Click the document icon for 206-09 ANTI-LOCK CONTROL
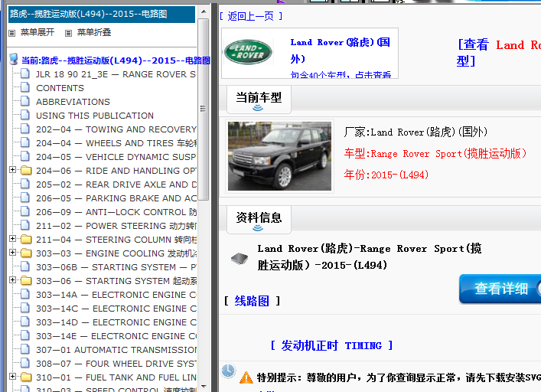Screen dimensions: 541x392 click(24, 211)
